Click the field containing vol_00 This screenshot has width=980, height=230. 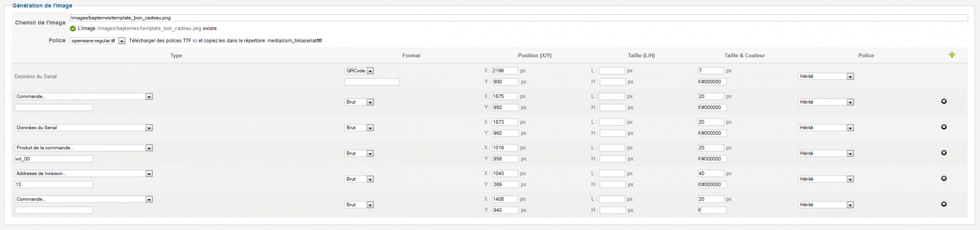point(53,159)
